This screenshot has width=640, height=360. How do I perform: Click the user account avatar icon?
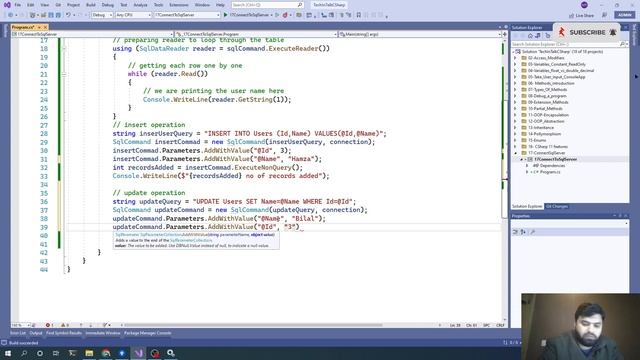pyautogui.click(x=584, y=5)
